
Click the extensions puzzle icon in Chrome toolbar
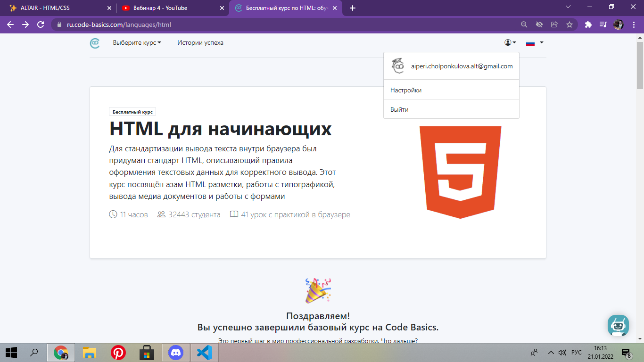[588, 24]
